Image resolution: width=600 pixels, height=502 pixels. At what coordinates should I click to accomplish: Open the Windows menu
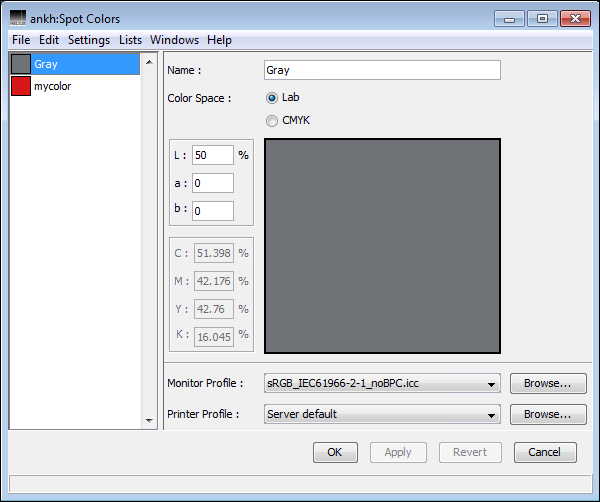tap(174, 40)
